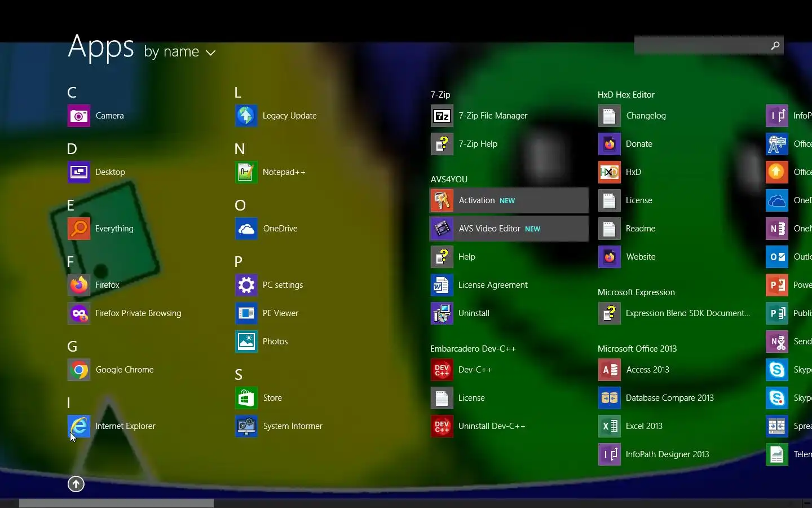
Task: Open the Legacy Update icon
Action: [x=246, y=116]
